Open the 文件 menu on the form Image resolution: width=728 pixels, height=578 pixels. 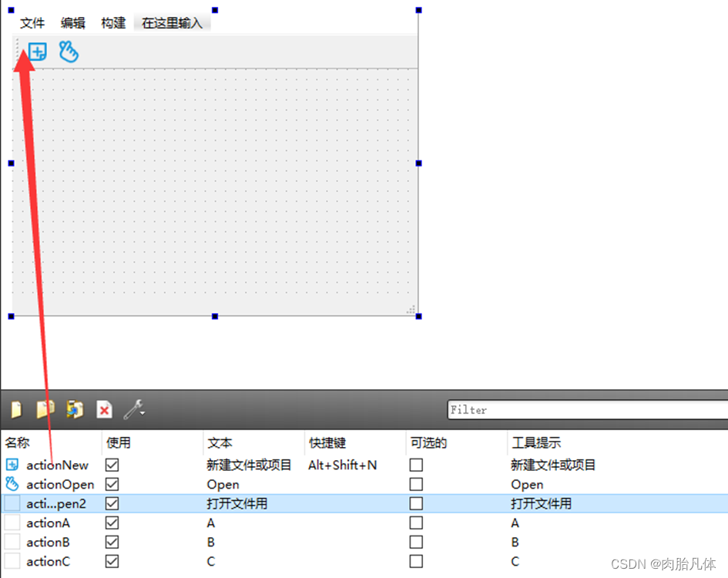point(32,22)
